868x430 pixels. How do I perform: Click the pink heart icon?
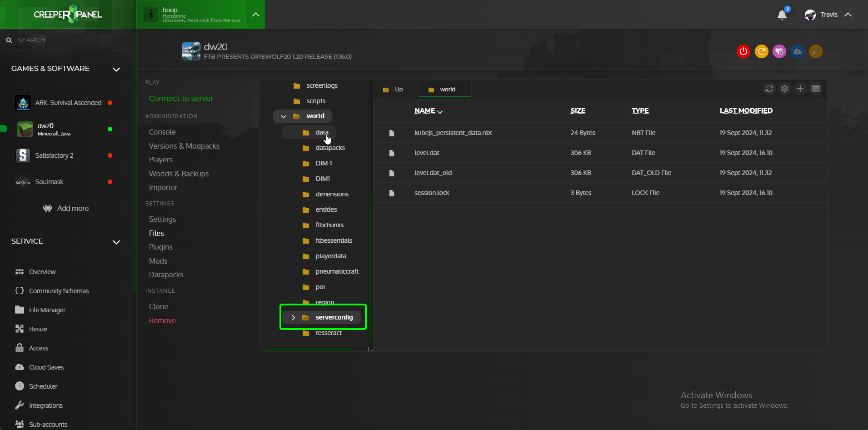coord(779,51)
